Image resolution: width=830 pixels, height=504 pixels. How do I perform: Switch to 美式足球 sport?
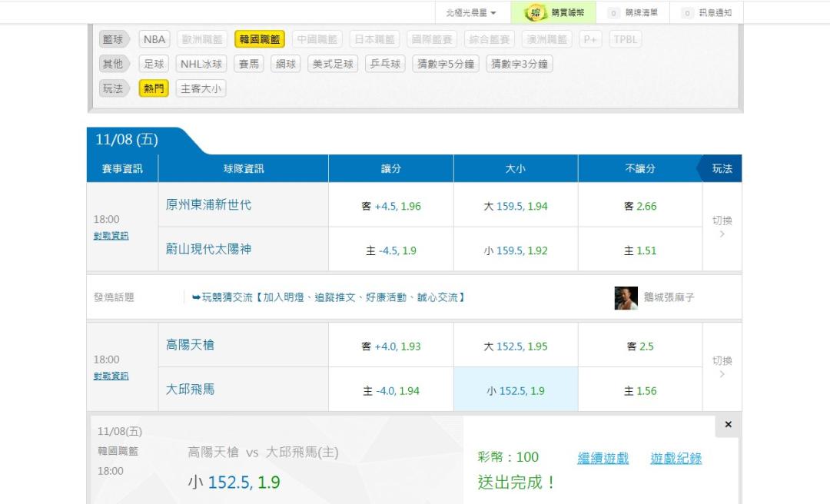[x=333, y=64]
